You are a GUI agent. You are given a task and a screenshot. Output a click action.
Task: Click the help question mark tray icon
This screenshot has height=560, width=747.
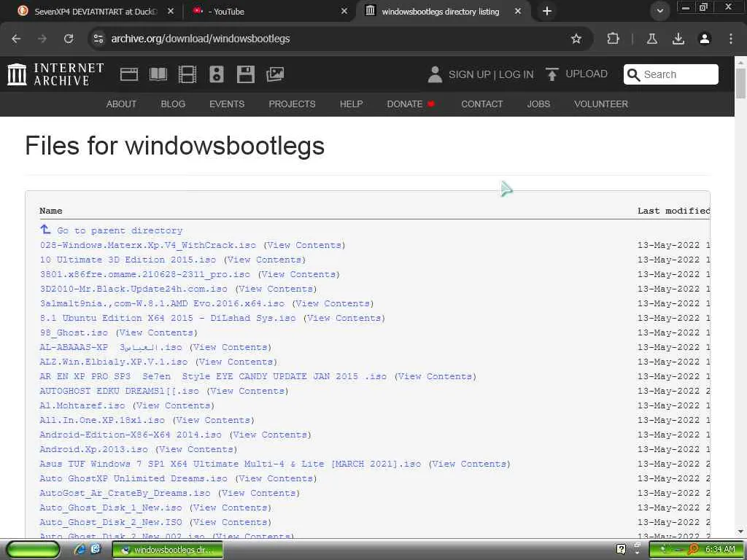point(621,549)
